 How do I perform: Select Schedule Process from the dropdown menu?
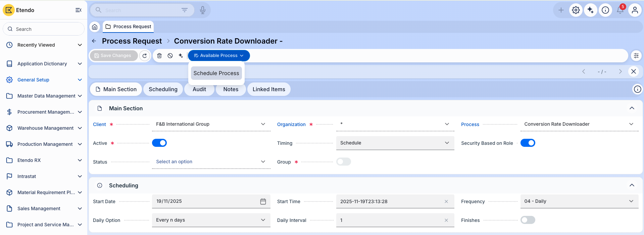[x=216, y=73]
